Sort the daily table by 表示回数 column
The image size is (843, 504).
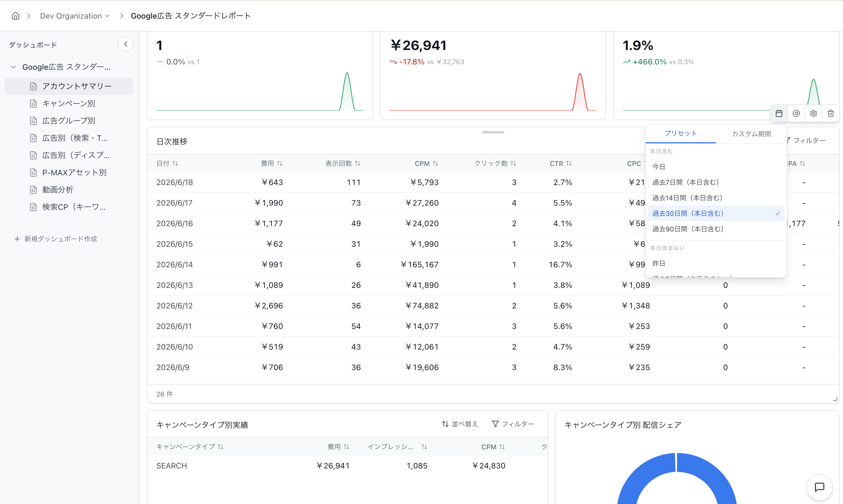(343, 164)
